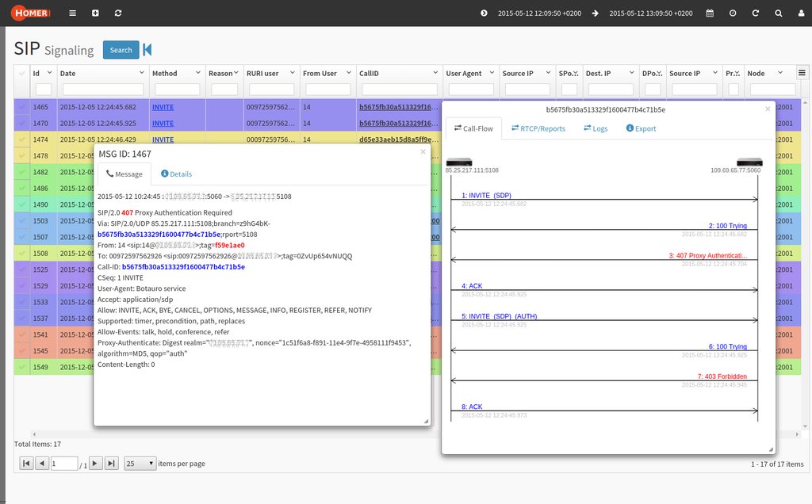The height and width of the screenshot is (504, 812).
Task: Open INVITE link in row 1465
Action: point(163,107)
